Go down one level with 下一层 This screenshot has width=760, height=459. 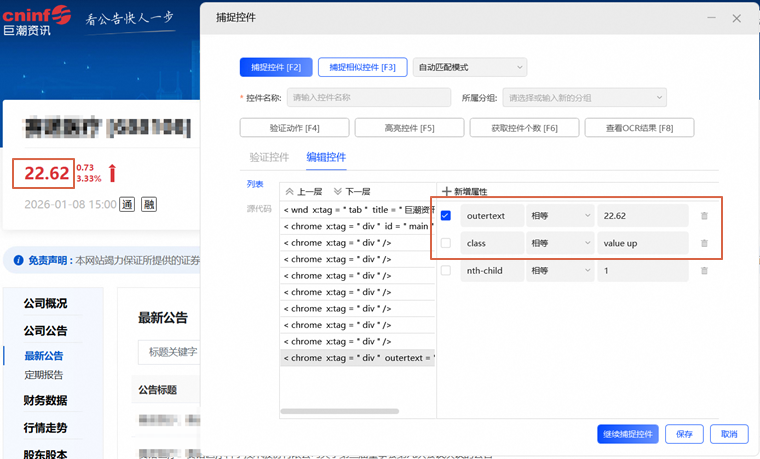coord(352,191)
